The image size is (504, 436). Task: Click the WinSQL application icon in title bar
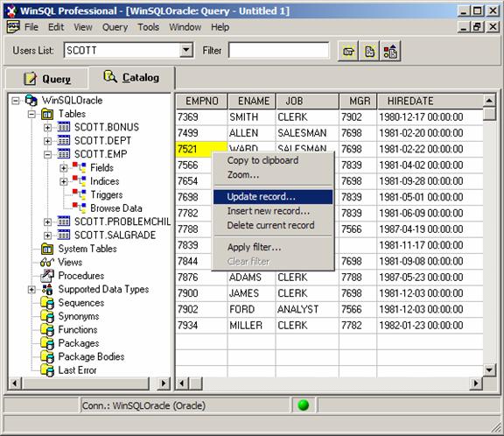point(12,11)
